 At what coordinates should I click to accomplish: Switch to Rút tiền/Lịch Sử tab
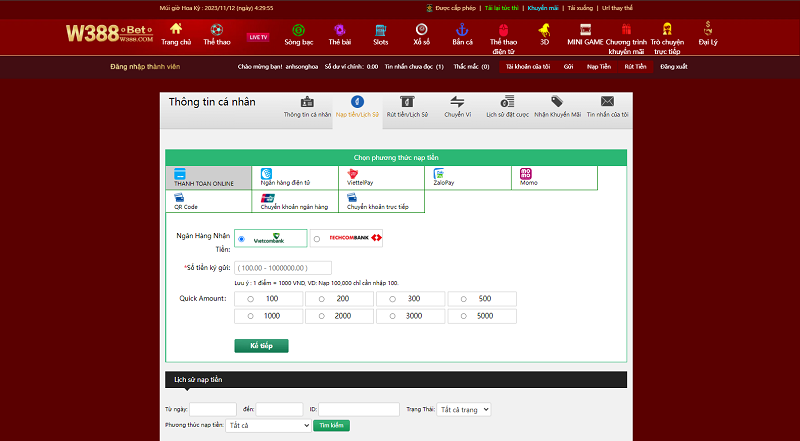[407, 108]
